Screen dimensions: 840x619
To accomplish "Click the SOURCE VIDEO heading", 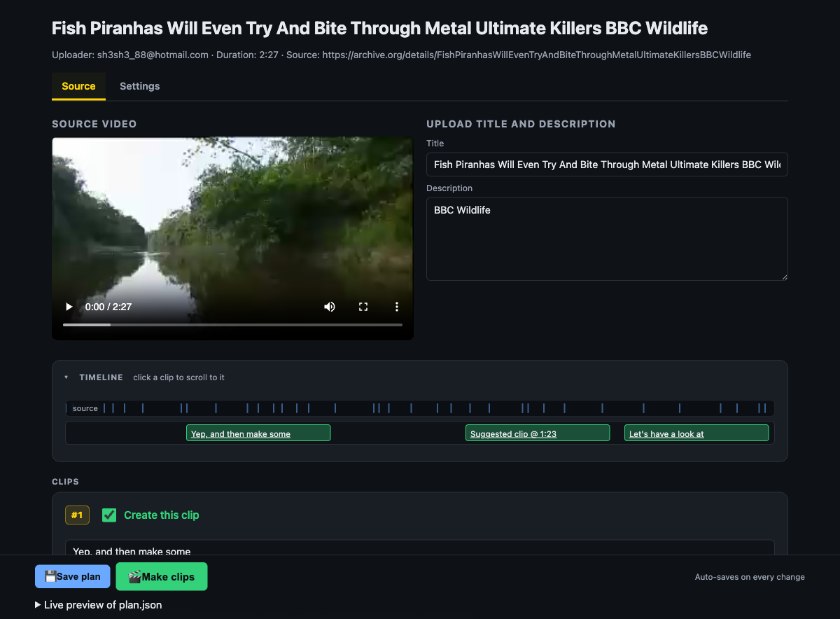I will coord(94,124).
